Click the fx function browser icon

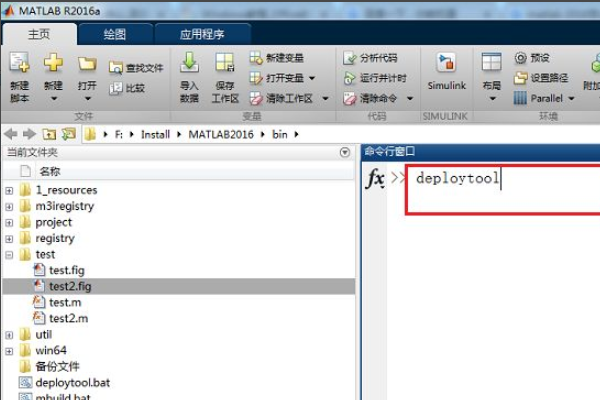(375, 178)
